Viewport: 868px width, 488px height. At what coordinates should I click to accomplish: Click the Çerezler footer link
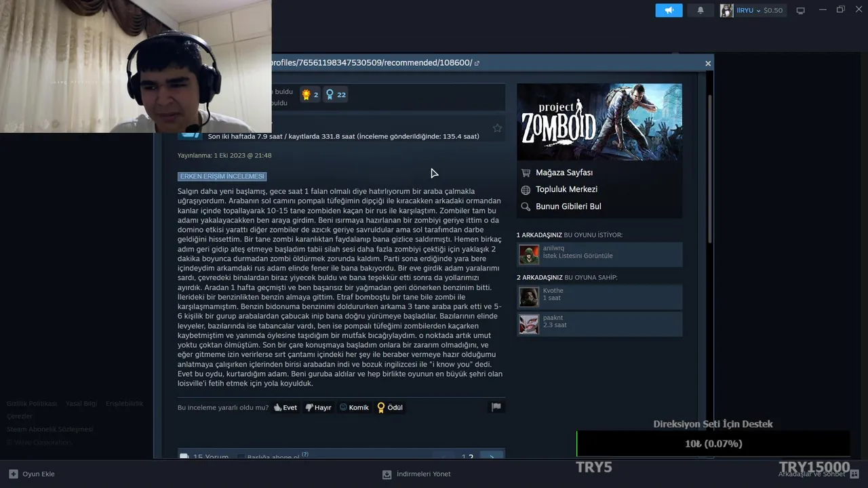click(x=20, y=416)
